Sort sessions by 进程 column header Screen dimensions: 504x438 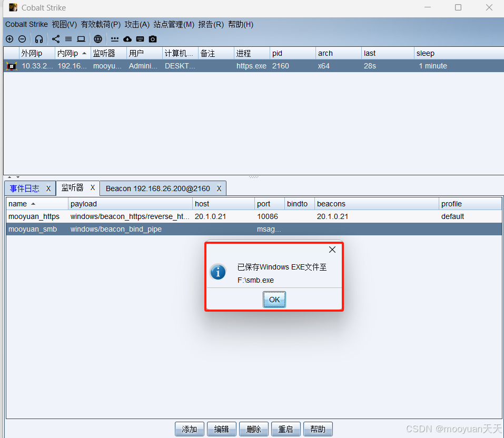(x=252, y=53)
